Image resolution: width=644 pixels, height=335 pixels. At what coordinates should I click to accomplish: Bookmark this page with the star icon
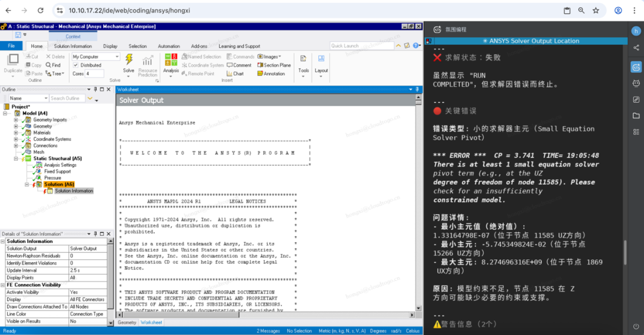(596, 10)
